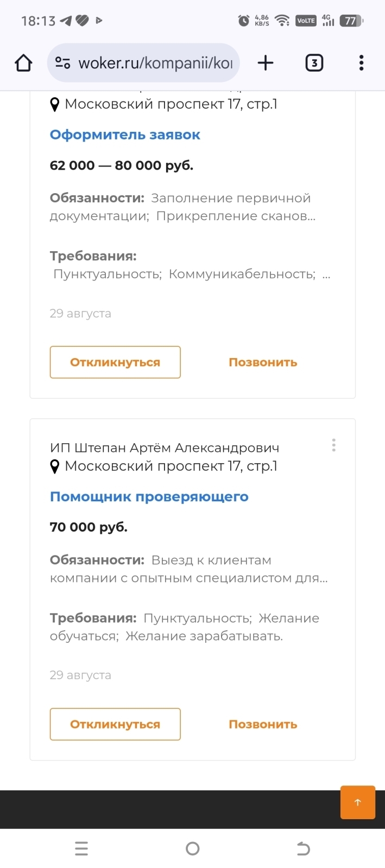
Task: Tap Позвонить on the Помощник проверяющего job
Action: pos(262,724)
